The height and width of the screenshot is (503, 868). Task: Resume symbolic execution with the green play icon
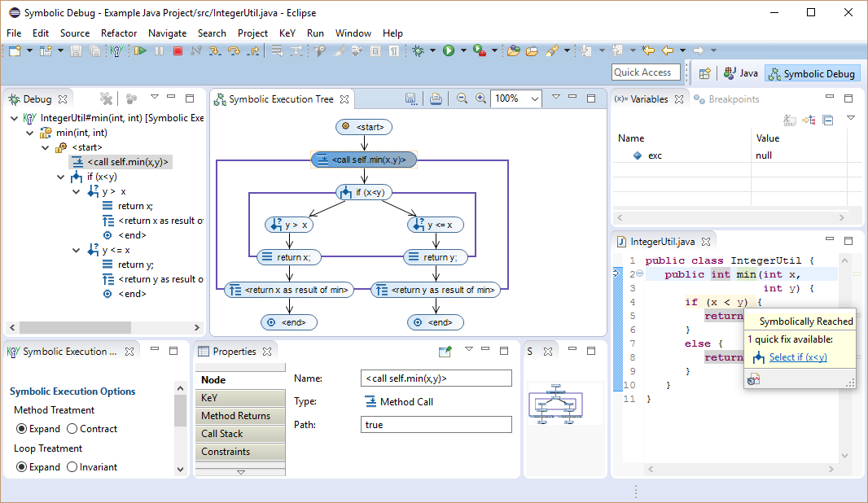140,51
